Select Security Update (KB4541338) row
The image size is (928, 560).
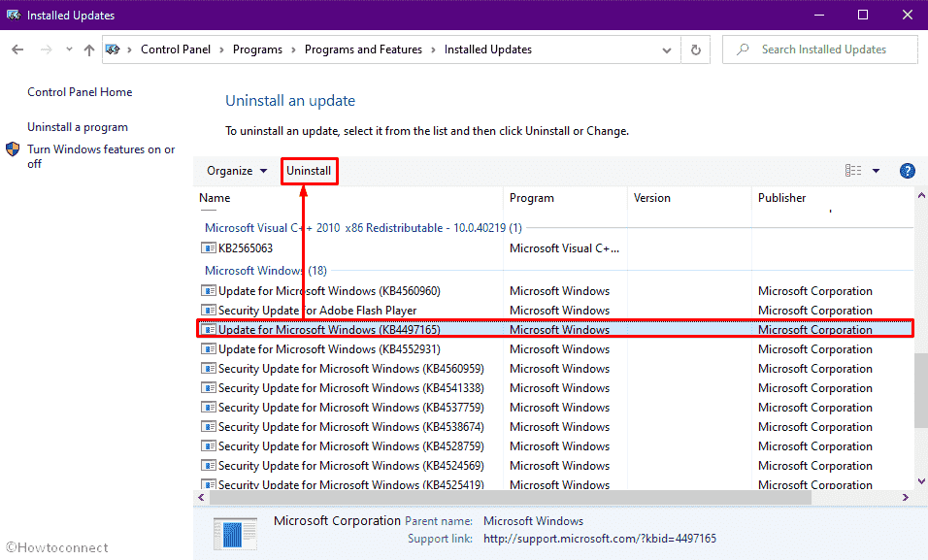(553, 388)
